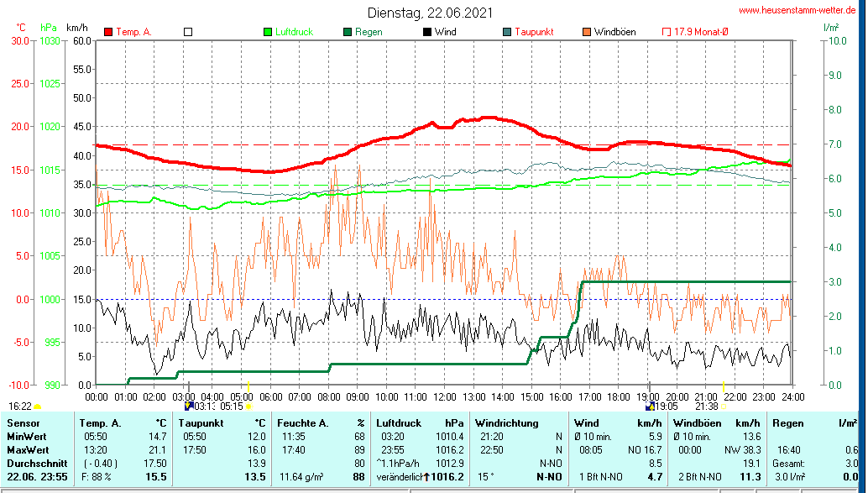The image size is (868, 493).
Task: Click the Temp. A. table header
Action: tap(100, 423)
